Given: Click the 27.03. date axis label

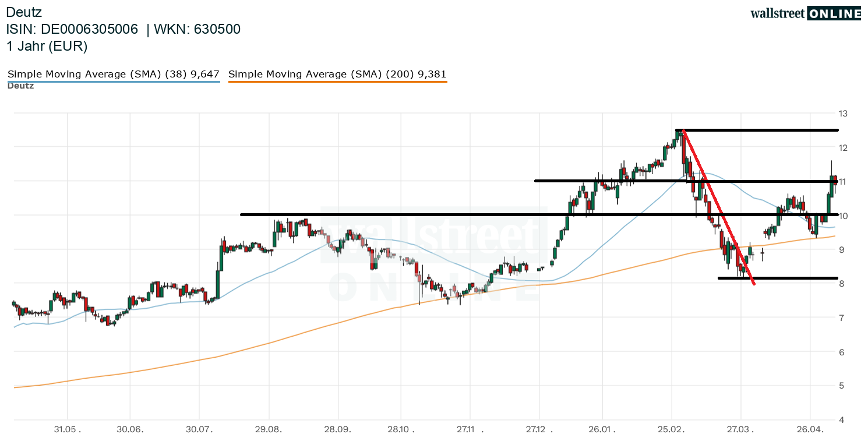Looking at the screenshot, I should coord(740,428).
